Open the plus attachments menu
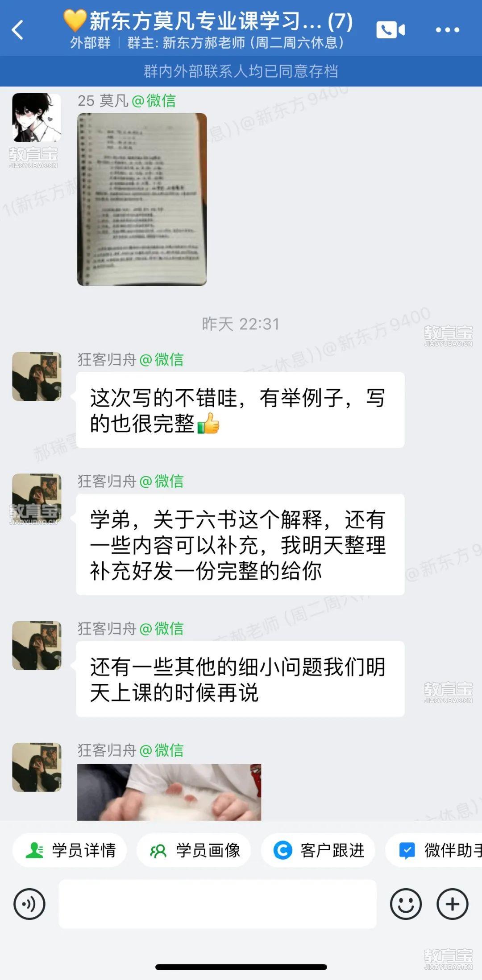This screenshot has width=482, height=980. click(x=453, y=904)
